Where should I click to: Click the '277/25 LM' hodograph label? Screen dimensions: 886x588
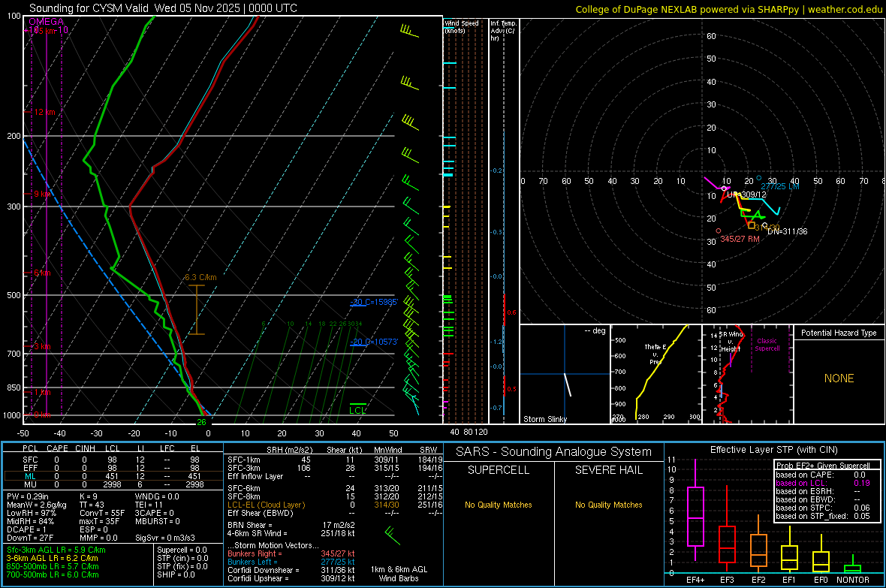(x=780, y=186)
